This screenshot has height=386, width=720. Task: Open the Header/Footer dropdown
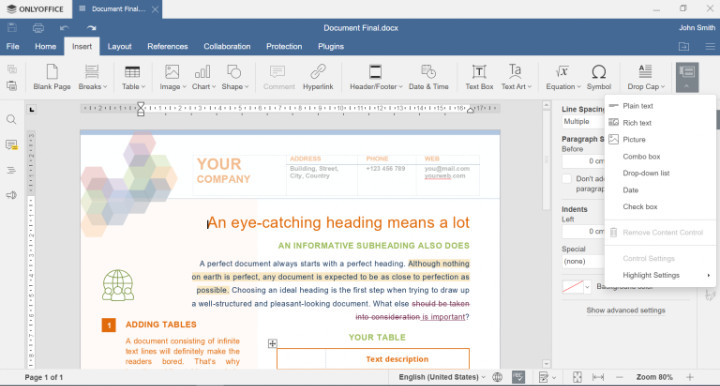click(376, 77)
